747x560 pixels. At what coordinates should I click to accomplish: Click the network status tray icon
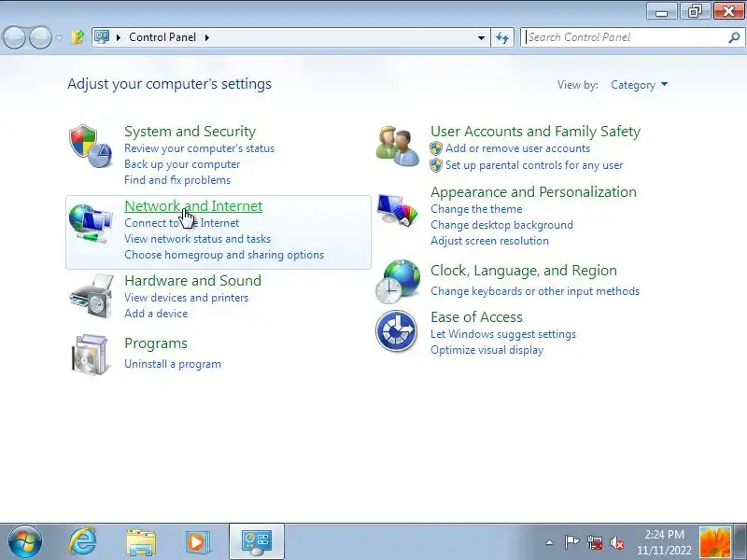pos(595,542)
